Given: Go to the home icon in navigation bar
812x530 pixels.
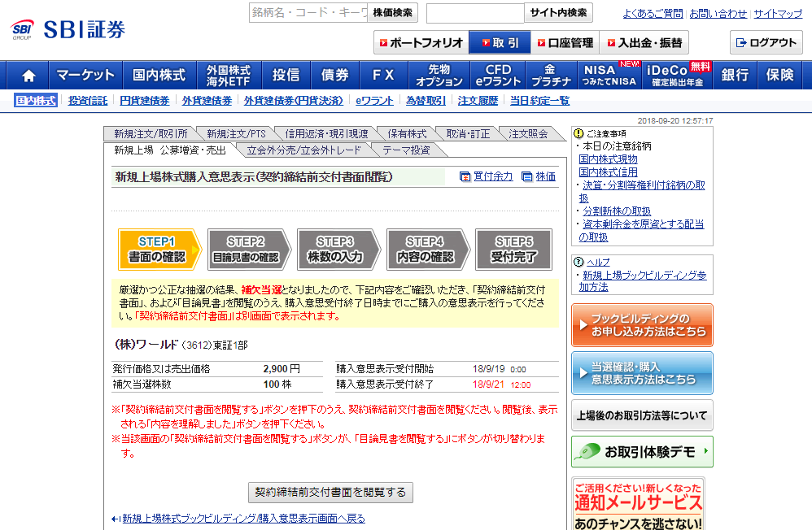Looking at the screenshot, I should 28,75.
